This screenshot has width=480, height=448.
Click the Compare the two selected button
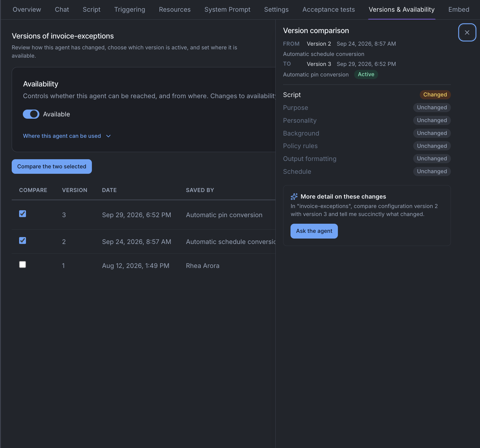pos(52,167)
